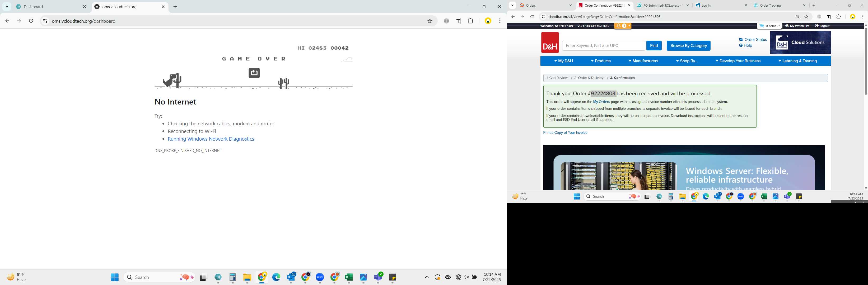Click the dandh.com address bar URL
Image resolution: width=868 pixels, height=285 pixels.
[604, 16]
